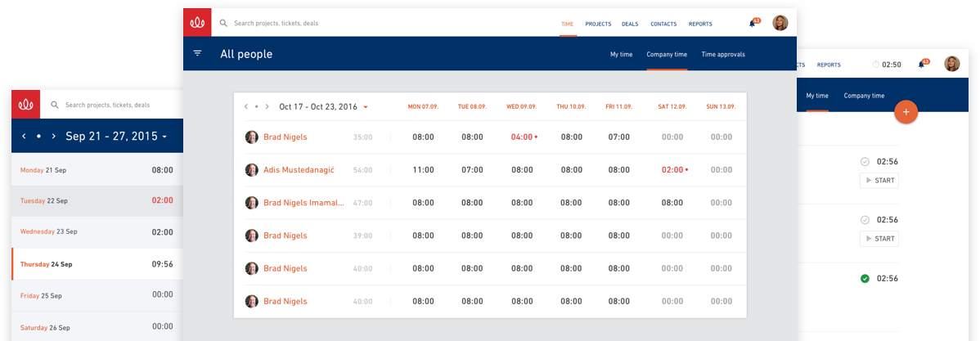Open REPORTS in right window
This screenshot has height=341, width=980.
[829, 65]
